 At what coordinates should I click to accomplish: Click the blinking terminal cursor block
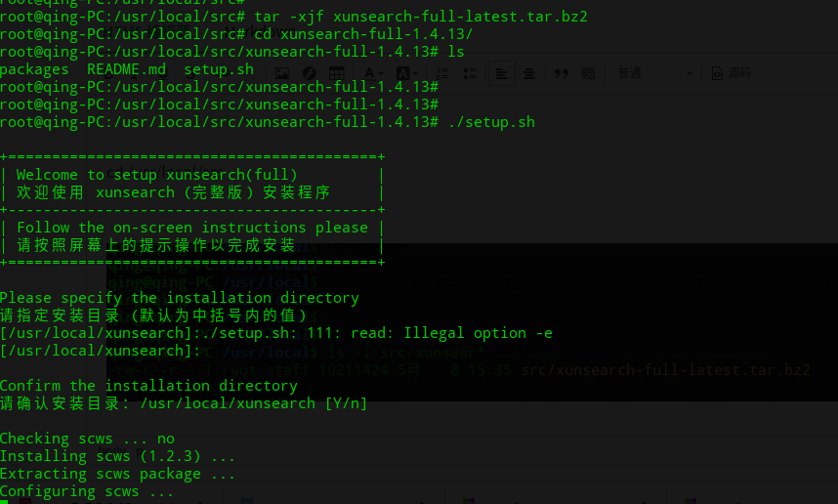(4, 501)
